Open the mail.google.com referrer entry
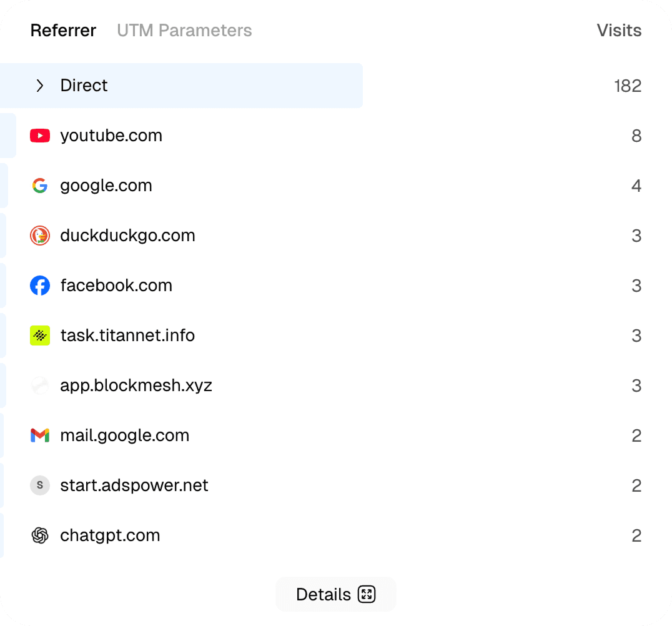Viewport: 672px width, 626px height. 124,435
